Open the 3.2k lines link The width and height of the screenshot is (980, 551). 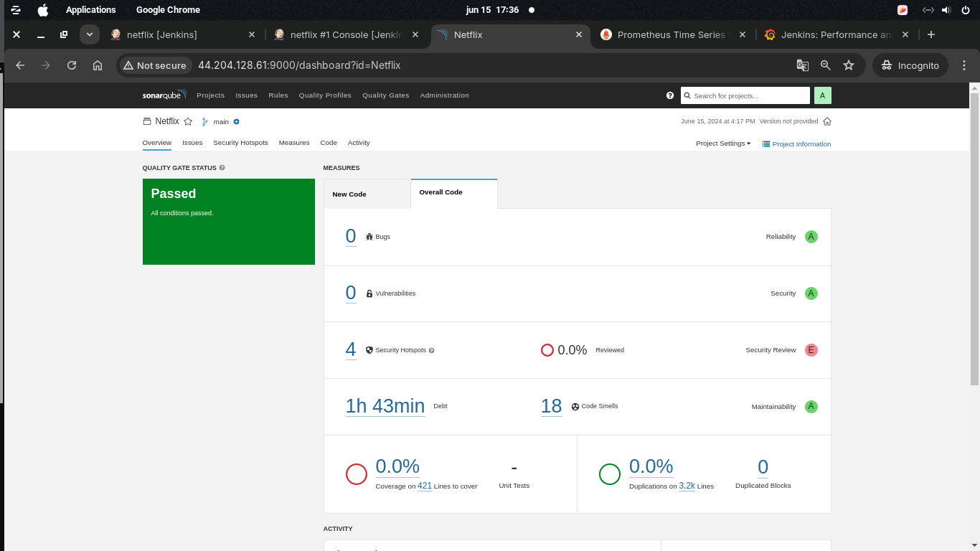click(687, 486)
